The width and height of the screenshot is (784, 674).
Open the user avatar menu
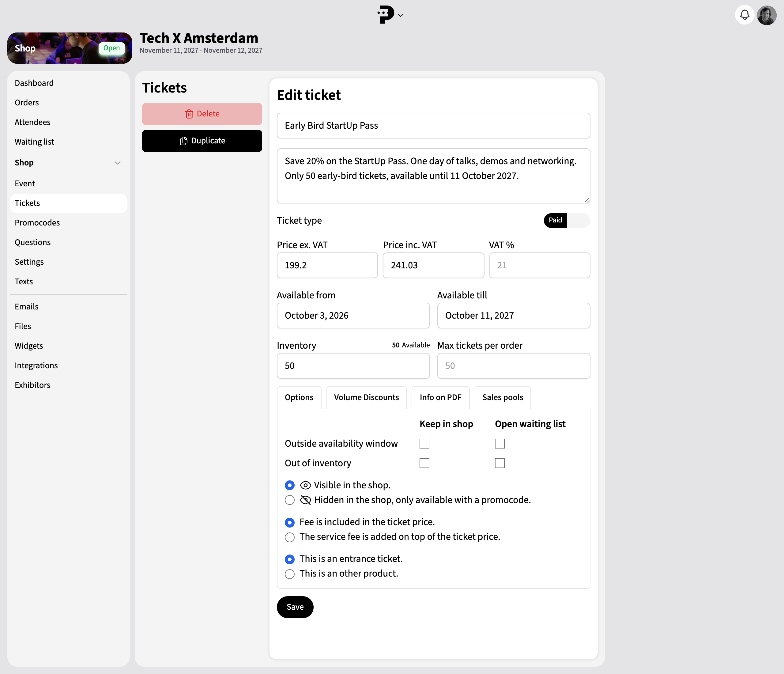pos(767,15)
